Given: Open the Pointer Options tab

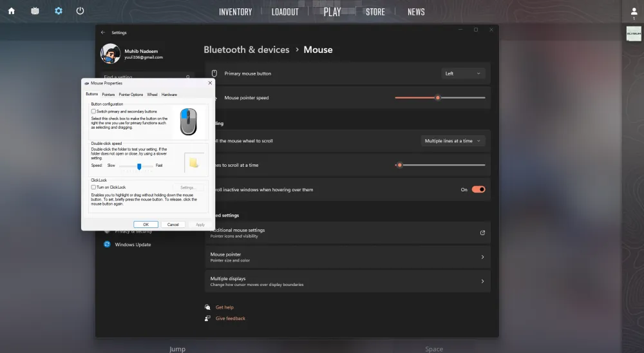Looking at the screenshot, I should (x=131, y=95).
